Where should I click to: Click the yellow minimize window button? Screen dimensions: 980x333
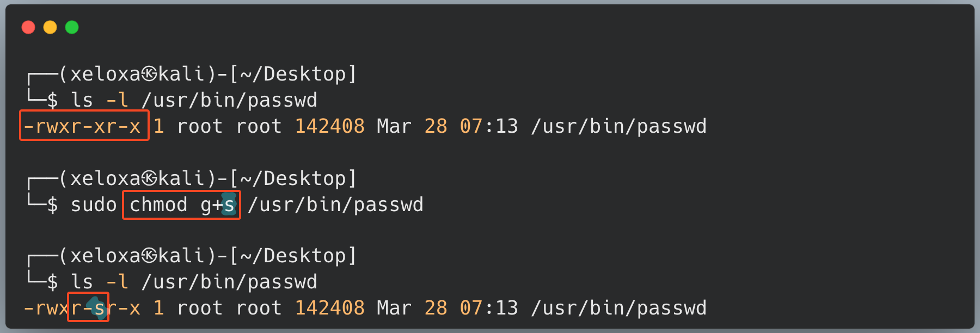(50, 27)
